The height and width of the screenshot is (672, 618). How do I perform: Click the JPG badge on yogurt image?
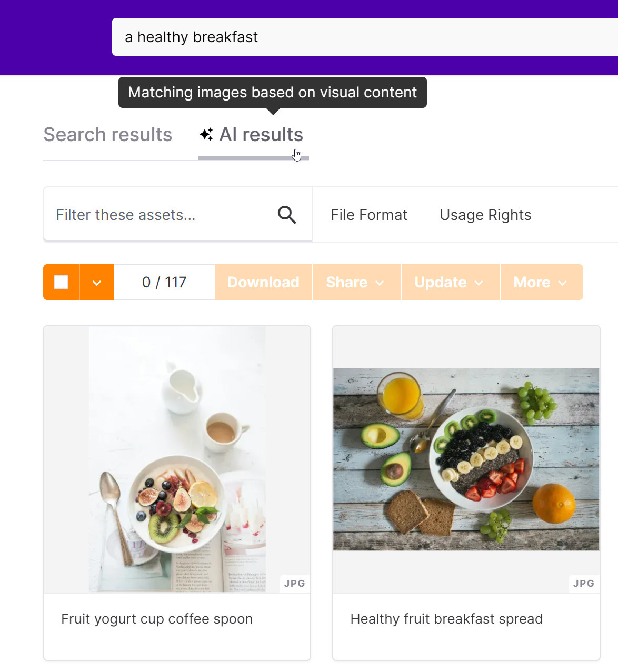coord(295,583)
